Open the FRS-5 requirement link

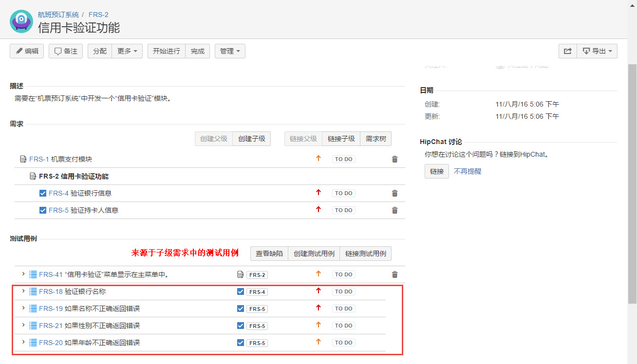(58, 210)
